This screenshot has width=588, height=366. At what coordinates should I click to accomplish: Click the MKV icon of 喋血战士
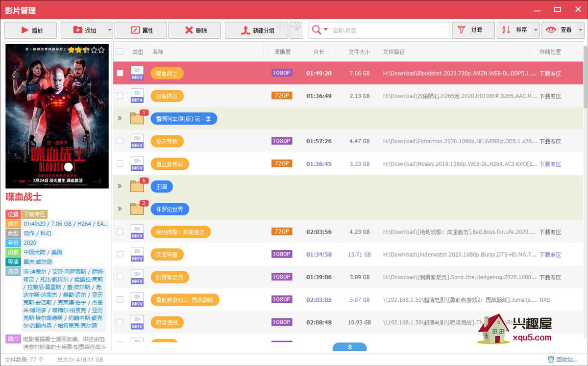coord(137,73)
